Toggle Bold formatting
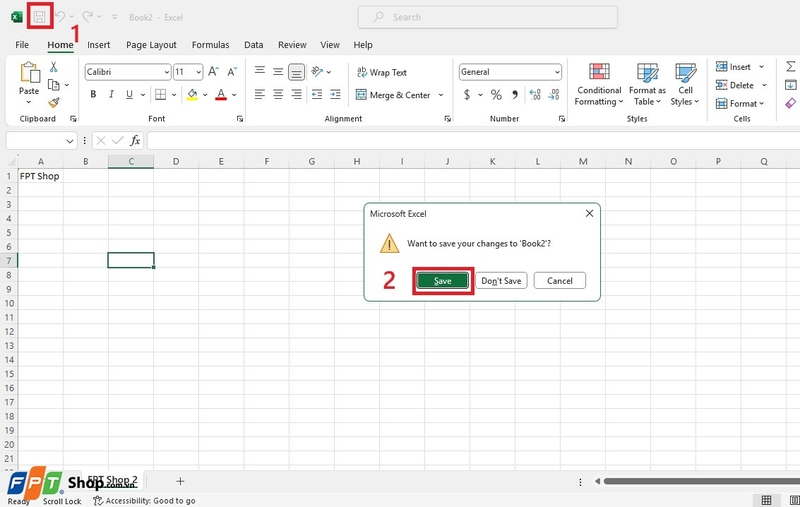 [93, 94]
